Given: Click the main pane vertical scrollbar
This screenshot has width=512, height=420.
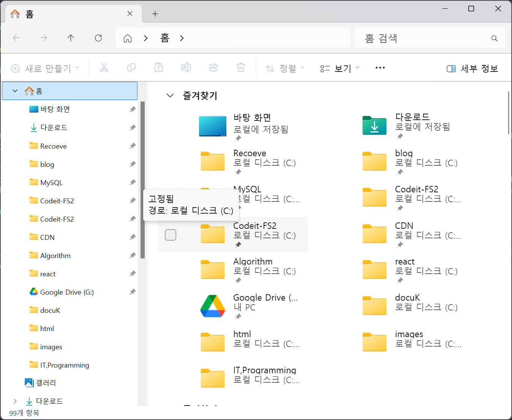Looking at the screenshot, I should click(x=509, y=113).
